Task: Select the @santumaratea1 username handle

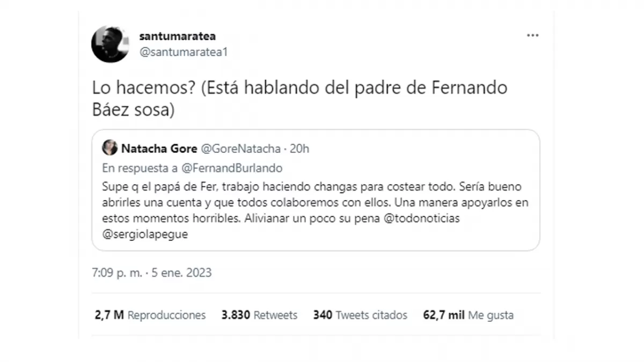Action: pyautogui.click(x=184, y=52)
